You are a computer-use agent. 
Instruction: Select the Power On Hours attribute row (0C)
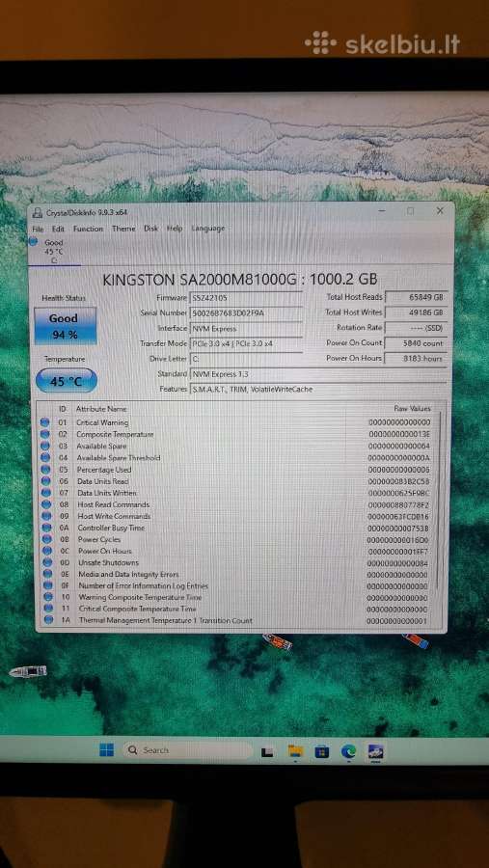coord(238,552)
